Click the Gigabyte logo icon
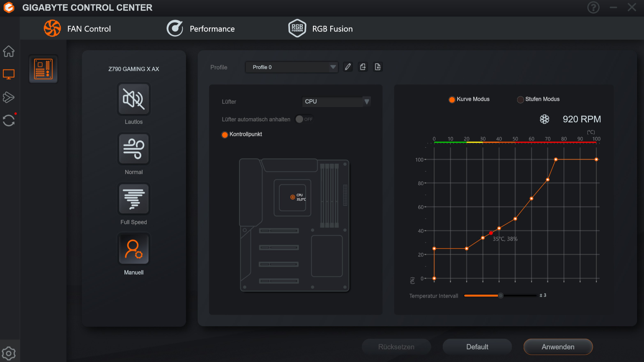The image size is (644, 362). click(9, 7)
